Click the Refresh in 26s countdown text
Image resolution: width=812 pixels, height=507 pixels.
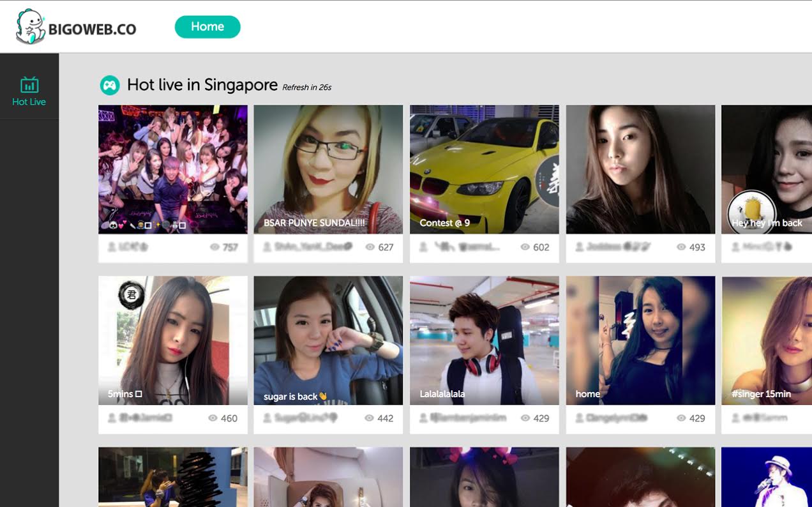(307, 87)
